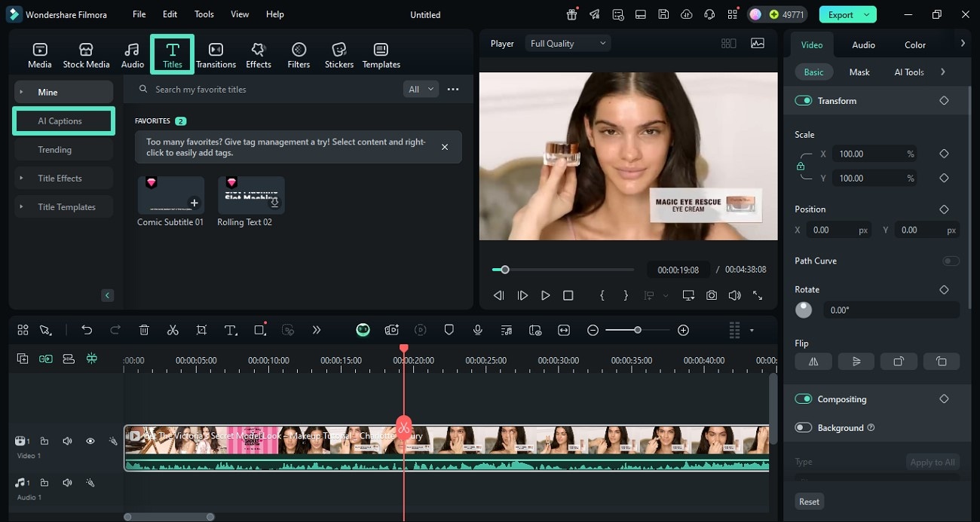Select AI Captions in sidebar
980x522 pixels.
(63, 121)
